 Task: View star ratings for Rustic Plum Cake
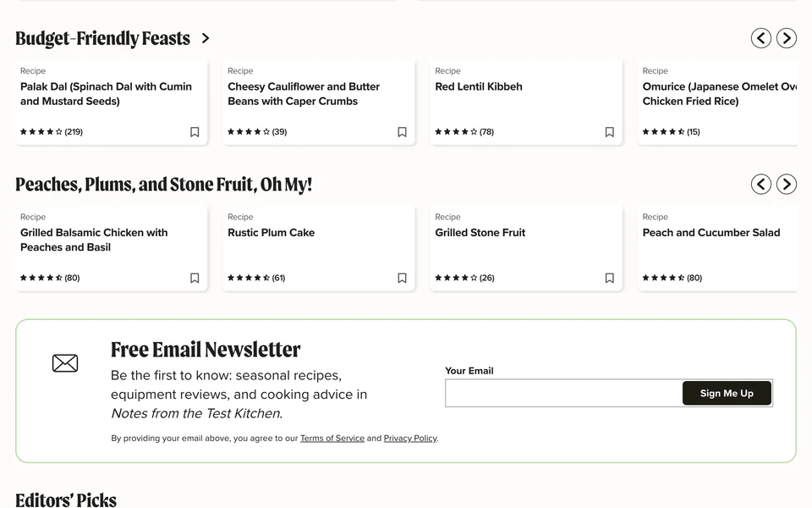point(249,278)
